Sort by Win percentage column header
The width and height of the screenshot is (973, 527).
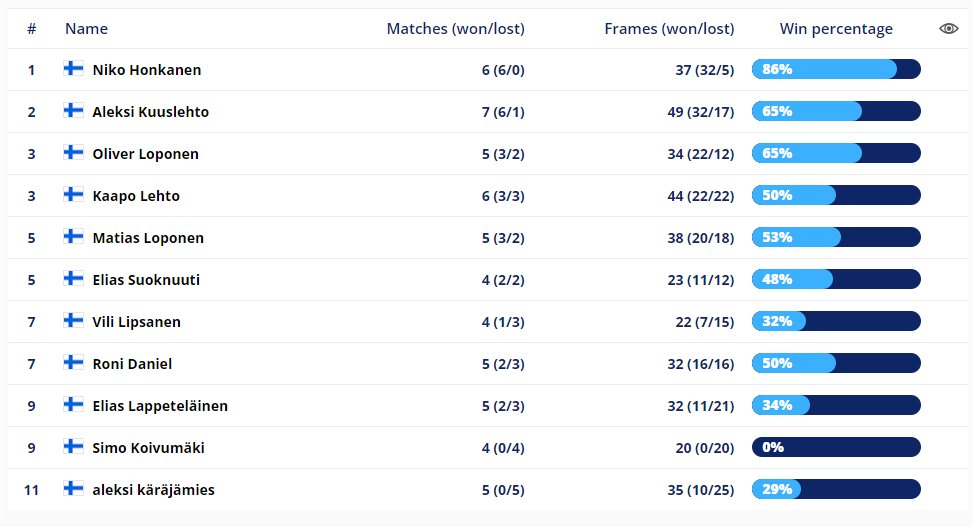836,29
